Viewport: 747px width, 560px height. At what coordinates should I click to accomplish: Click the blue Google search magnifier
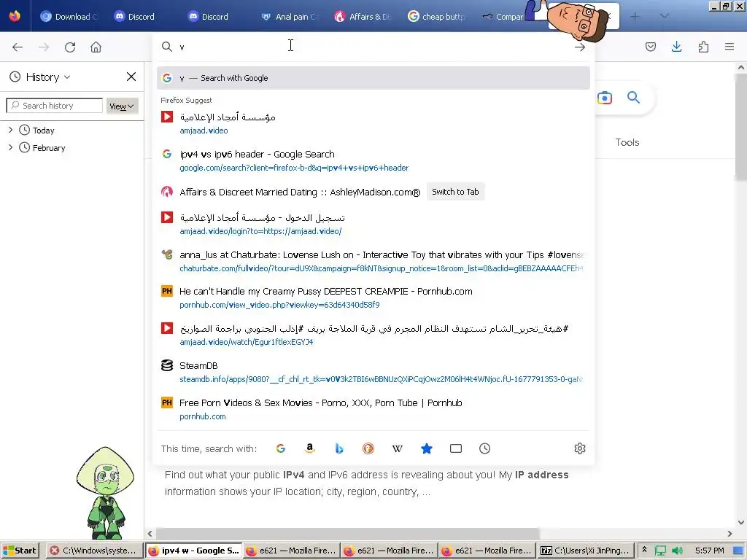click(x=633, y=98)
